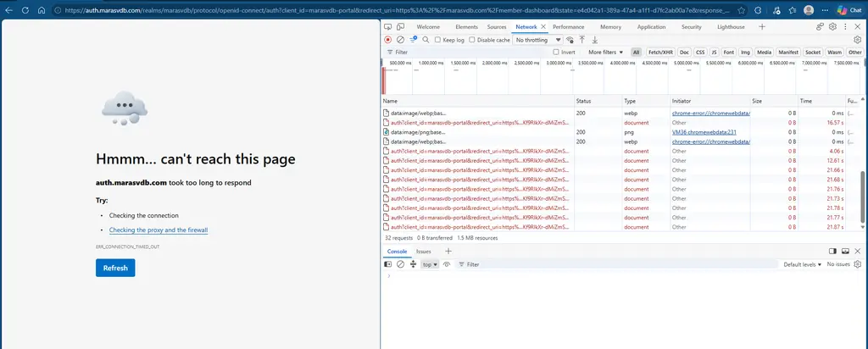Screen dimensions: 868x349
Task: Expand the More filters menu
Action: [x=605, y=52]
